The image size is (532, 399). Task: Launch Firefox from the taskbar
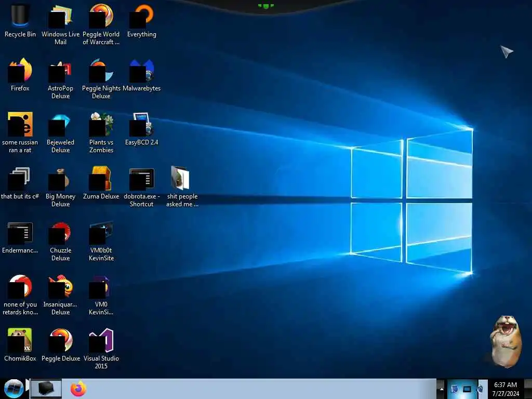78,389
